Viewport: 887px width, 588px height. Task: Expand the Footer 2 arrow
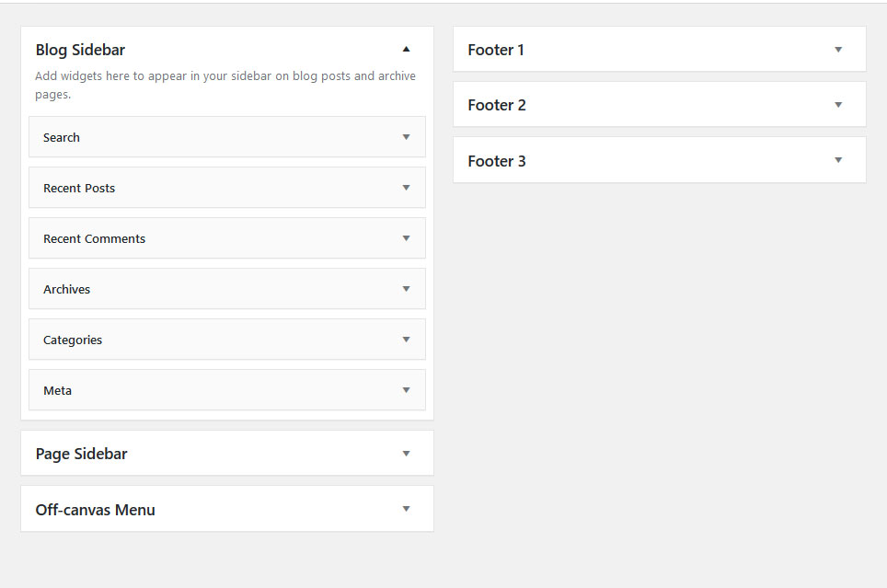[x=838, y=105]
